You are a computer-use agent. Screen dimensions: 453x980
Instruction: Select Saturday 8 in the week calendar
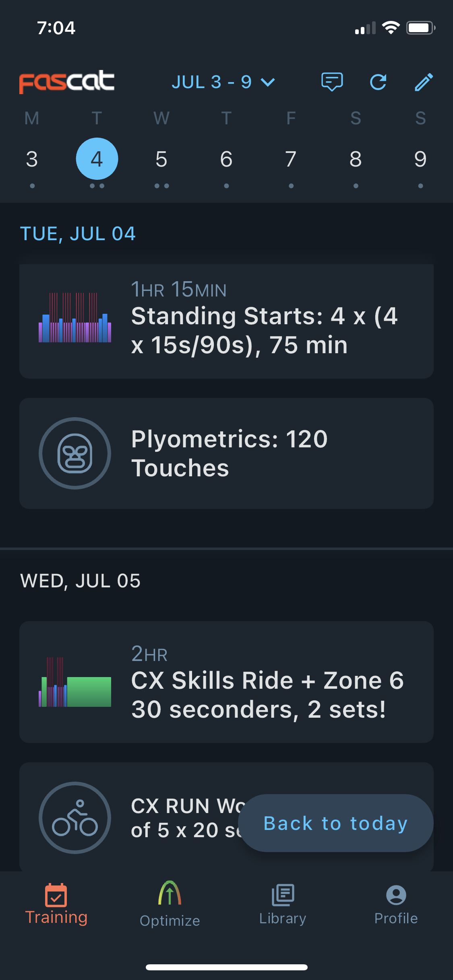pos(356,159)
